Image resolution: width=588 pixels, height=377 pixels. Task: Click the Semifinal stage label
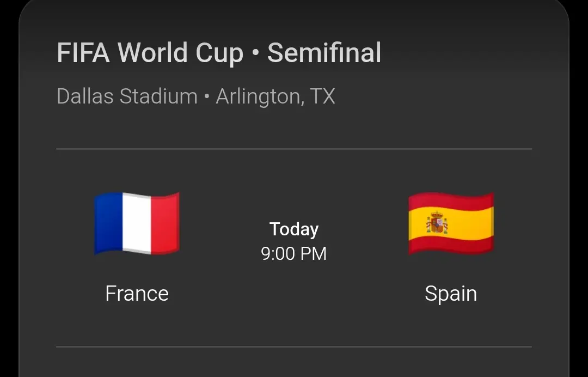324,52
